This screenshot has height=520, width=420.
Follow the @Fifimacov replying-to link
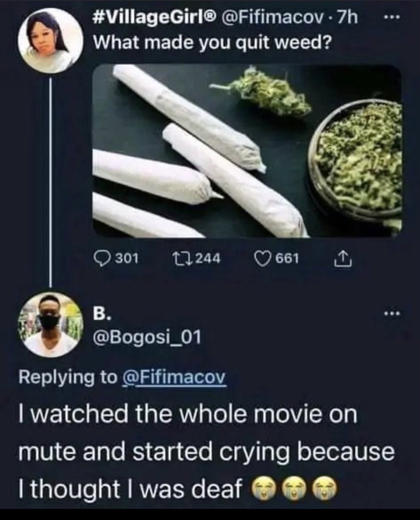[174, 378]
